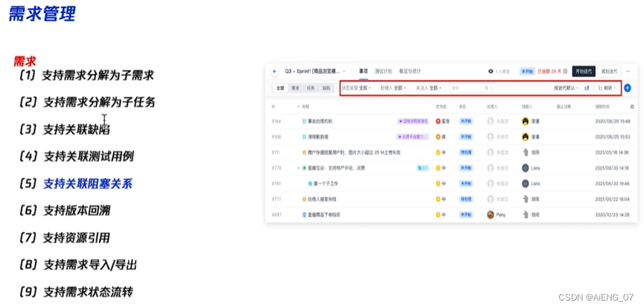
Task: Click the type icon of 清理脏数据
Action: point(304,137)
